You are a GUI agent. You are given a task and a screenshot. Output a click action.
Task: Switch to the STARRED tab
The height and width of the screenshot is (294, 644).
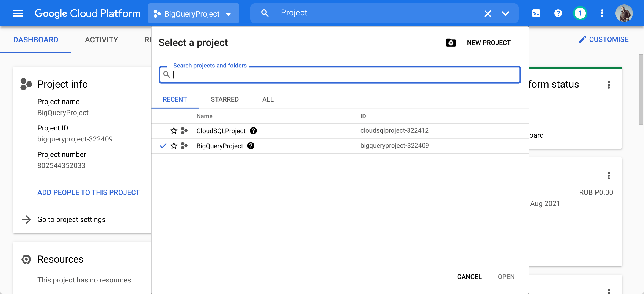point(225,99)
